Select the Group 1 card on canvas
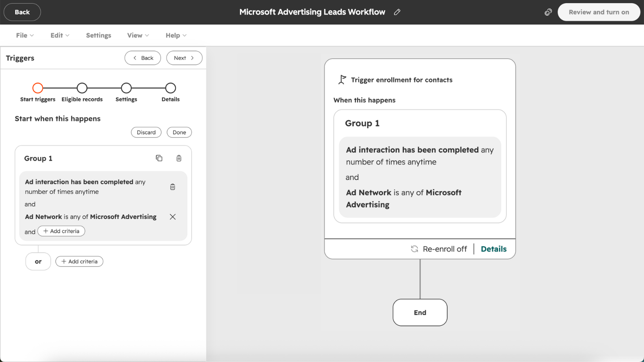This screenshot has height=362, width=644. click(420, 166)
